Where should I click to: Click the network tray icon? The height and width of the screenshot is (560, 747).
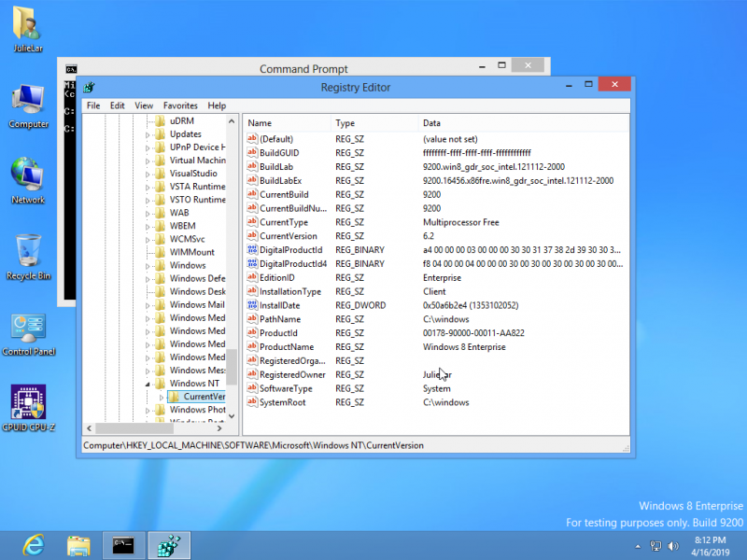[x=656, y=546]
